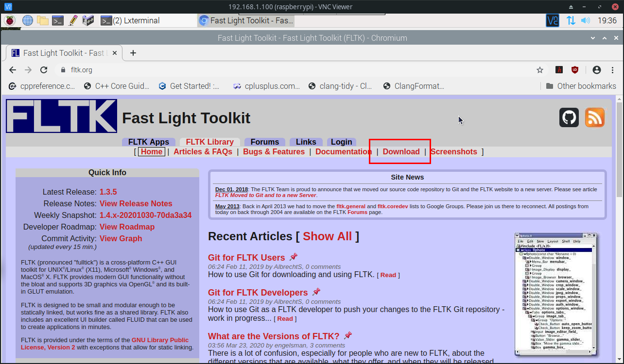Image resolution: width=624 pixels, height=364 pixels.
Task: Open Latest Release 1.3.5 link
Action: tap(108, 192)
